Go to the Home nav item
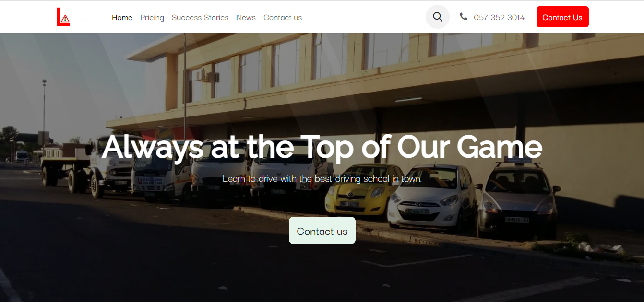The width and height of the screenshot is (644, 302). tap(122, 17)
